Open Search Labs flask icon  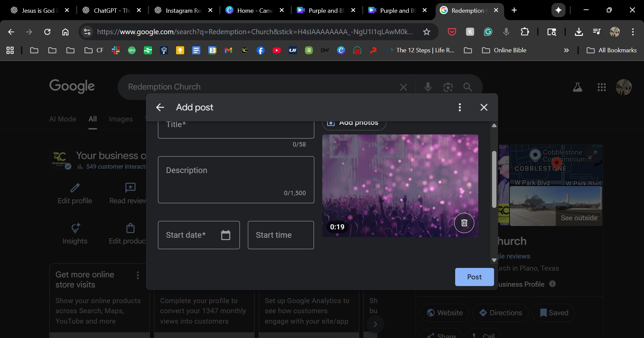click(577, 88)
